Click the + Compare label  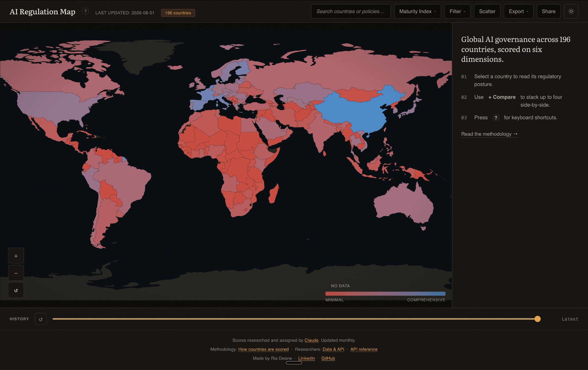tap(502, 97)
